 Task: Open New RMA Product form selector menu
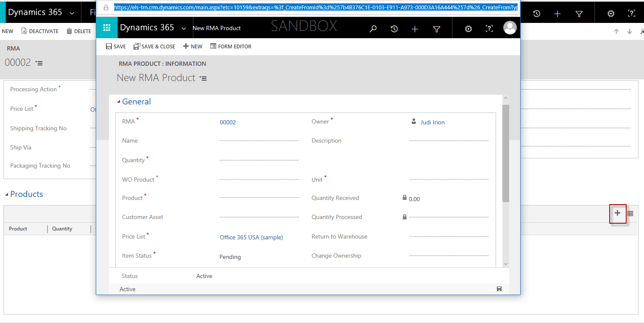coord(203,79)
